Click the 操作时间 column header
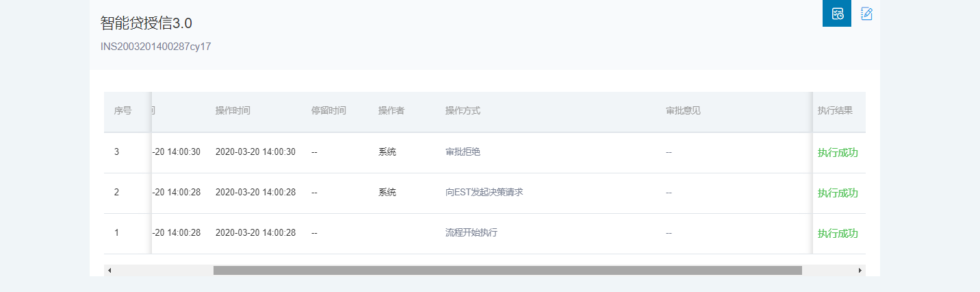The image size is (980, 292). pyautogui.click(x=233, y=111)
